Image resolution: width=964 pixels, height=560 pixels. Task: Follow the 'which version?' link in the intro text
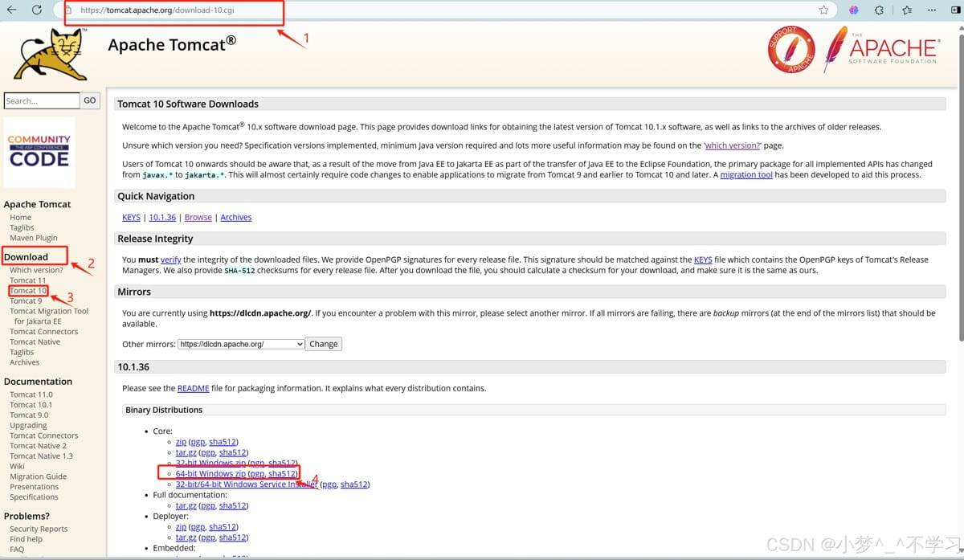pyautogui.click(x=732, y=145)
